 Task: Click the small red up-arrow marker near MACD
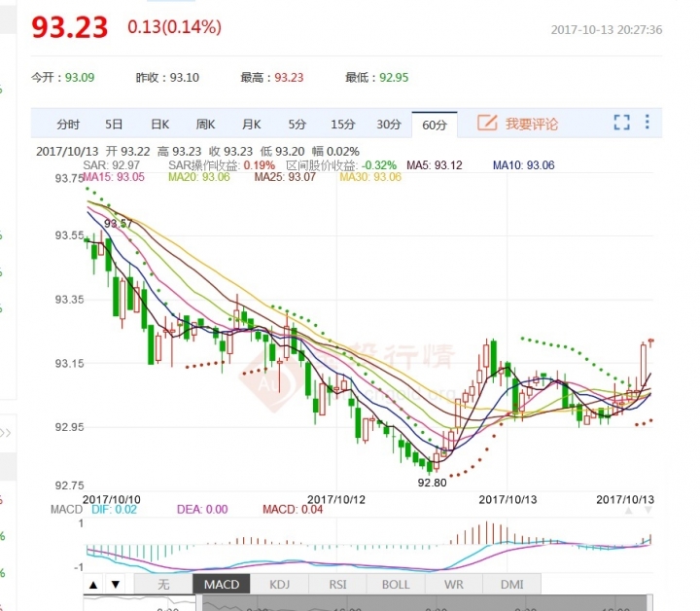tap(629, 510)
